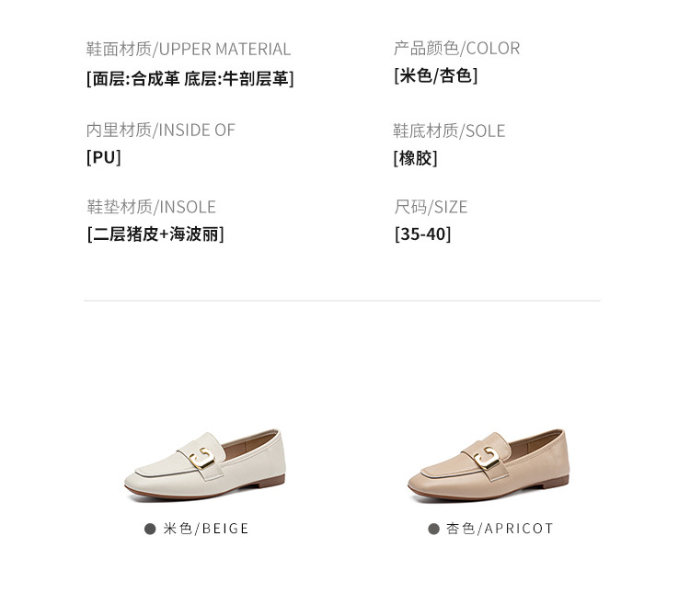Click the gold buckle on apricot shoe
The width and height of the screenshot is (690, 616).
487,457
